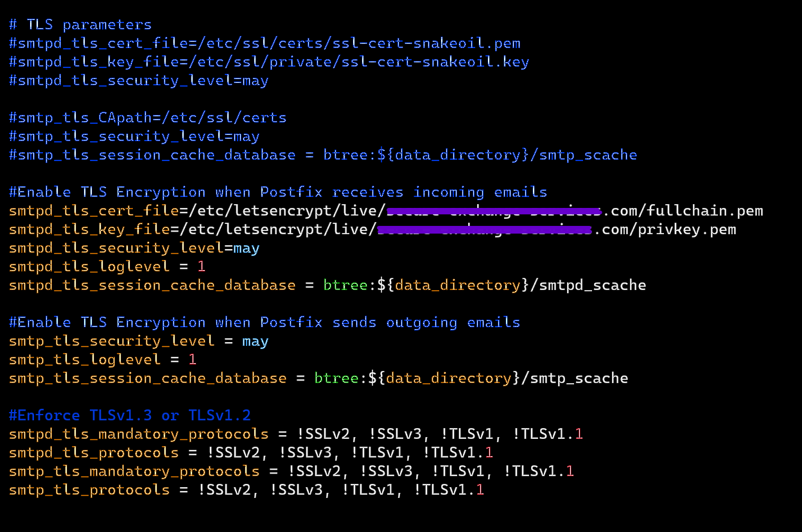This screenshot has width=802, height=532.
Task: Click '/smtp_scache' on the uncommented line
Action: [575, 379]
